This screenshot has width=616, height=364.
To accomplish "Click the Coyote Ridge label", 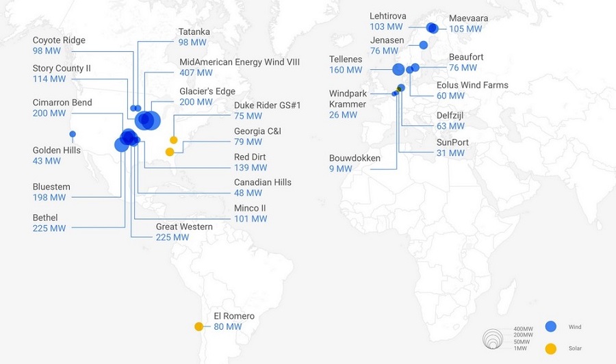I will pos(59,40).
